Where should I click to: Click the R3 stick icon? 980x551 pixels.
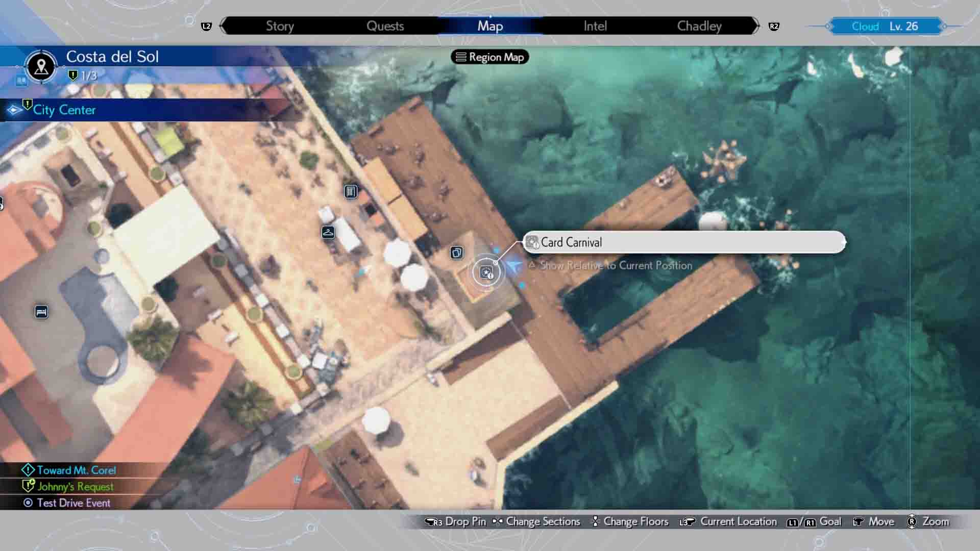coord(434,522)
